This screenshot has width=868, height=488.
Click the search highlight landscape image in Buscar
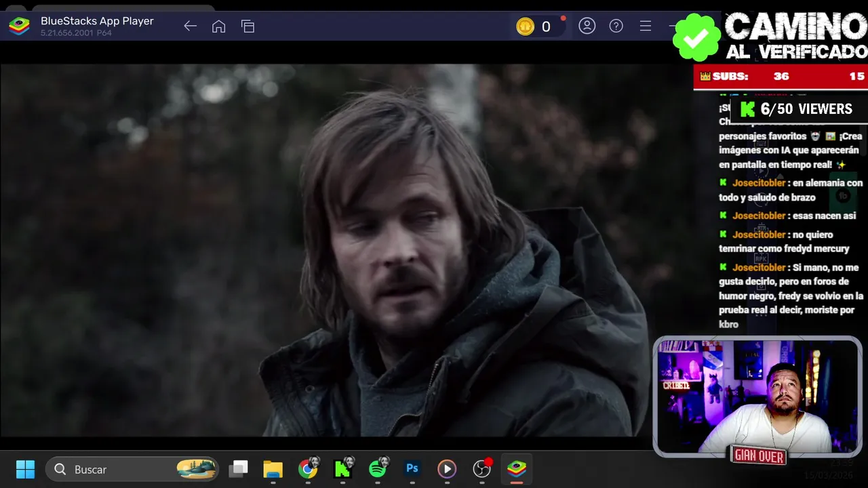pos(197,469)
